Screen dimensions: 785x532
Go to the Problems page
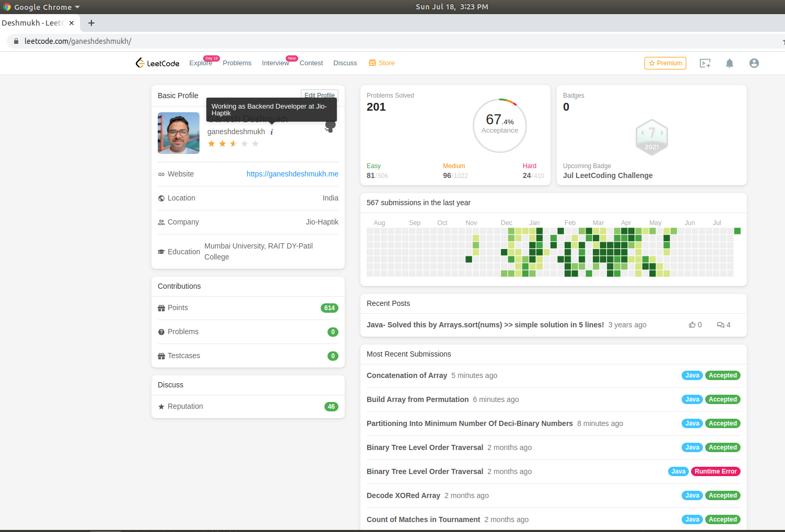(x=237, y=63)
